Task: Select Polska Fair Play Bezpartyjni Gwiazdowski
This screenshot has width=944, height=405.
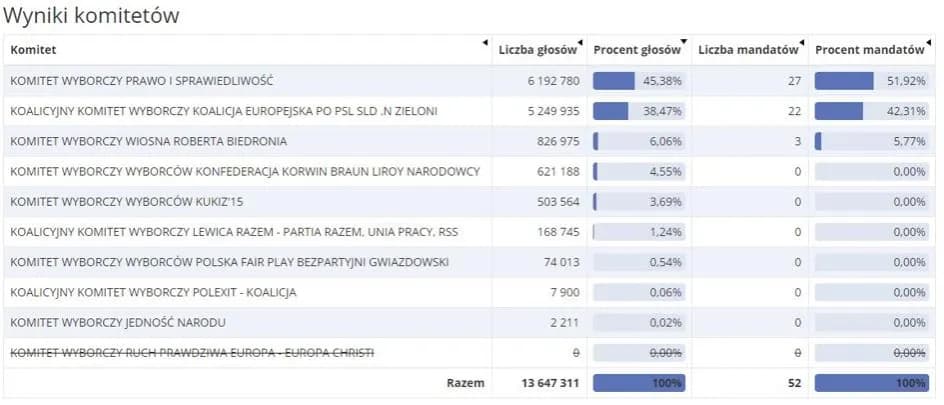Action: click(x=229, y=262)
